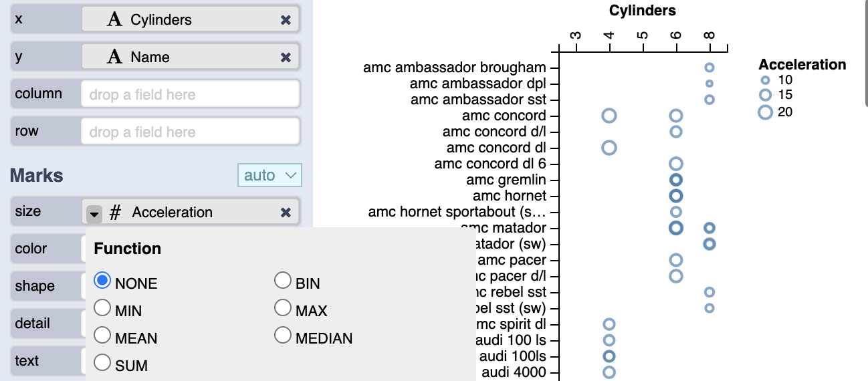This screenshot has height=381, width=868.
Task: Click the text-type icon beside Name
Action: [x=115, y=57]
